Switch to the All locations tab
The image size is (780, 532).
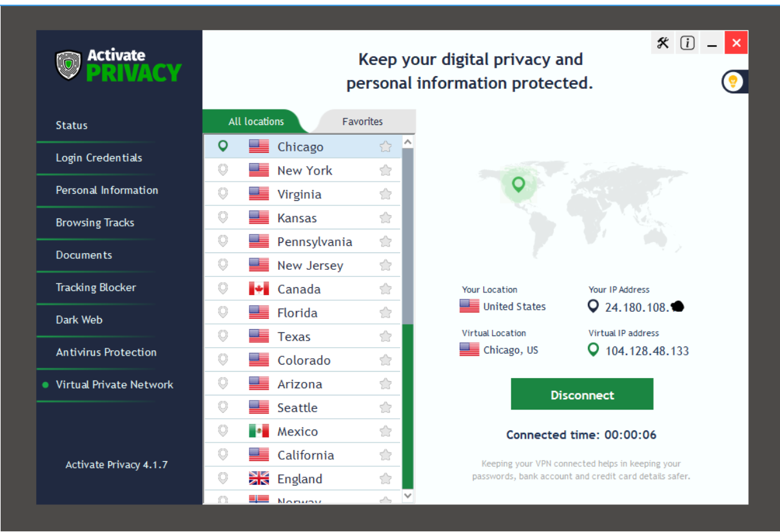[x=256, y=121]
